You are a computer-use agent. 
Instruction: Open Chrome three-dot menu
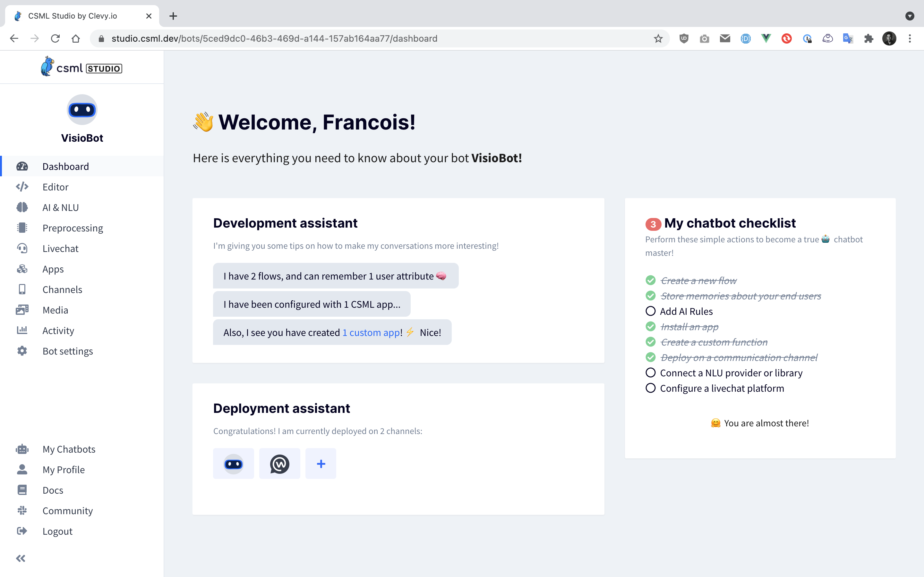pyautogui.click(x=910, y=38)
